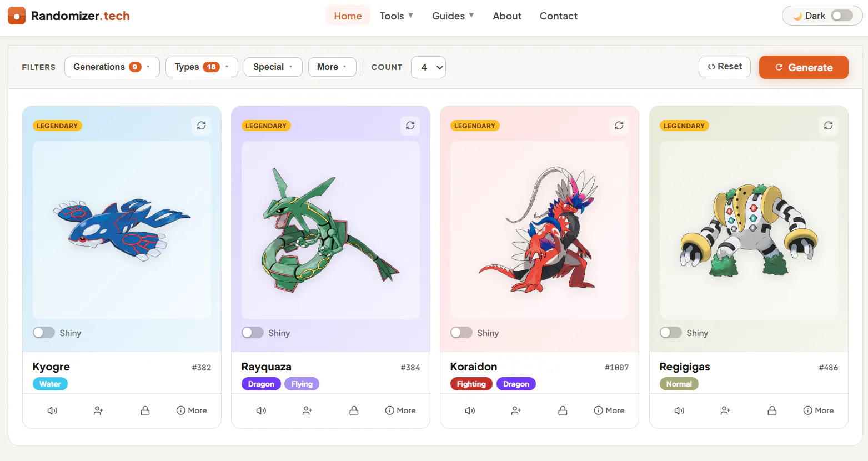Reroll the Rayquaza card with refresh icon
Image resolution: width=868 pixels, height=461 pixels.
pos(410,126)
